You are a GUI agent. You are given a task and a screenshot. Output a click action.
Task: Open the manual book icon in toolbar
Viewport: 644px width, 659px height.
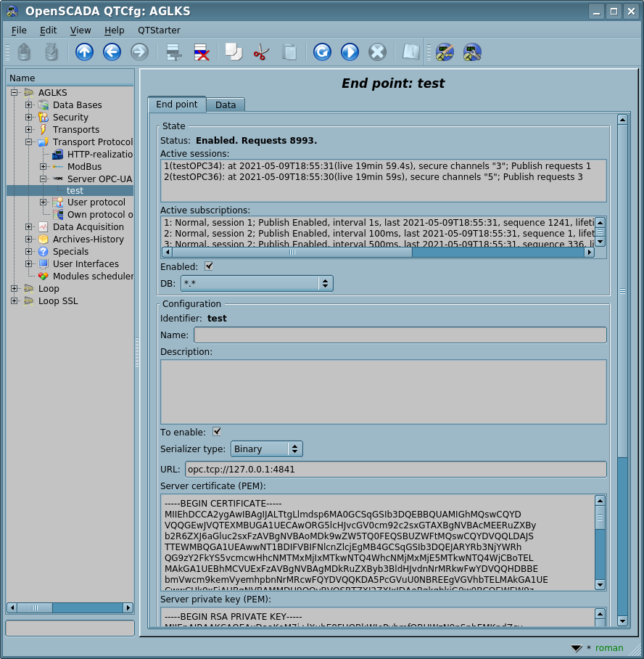pos(411,52)
